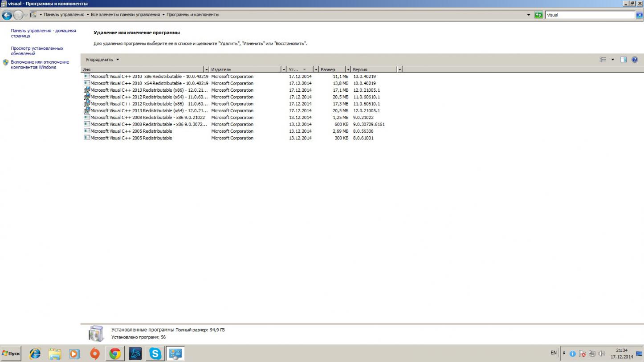The height and width of the screenshot is (362, 644).
Task: Click the EN language indicator
Action: pyautogui.click(x=554, y=353)
